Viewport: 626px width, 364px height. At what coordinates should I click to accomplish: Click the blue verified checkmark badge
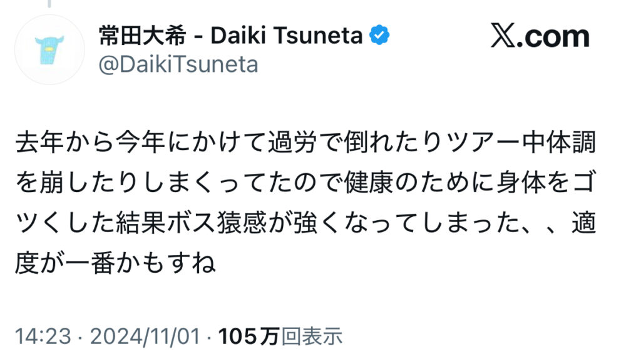pos(379,37)
